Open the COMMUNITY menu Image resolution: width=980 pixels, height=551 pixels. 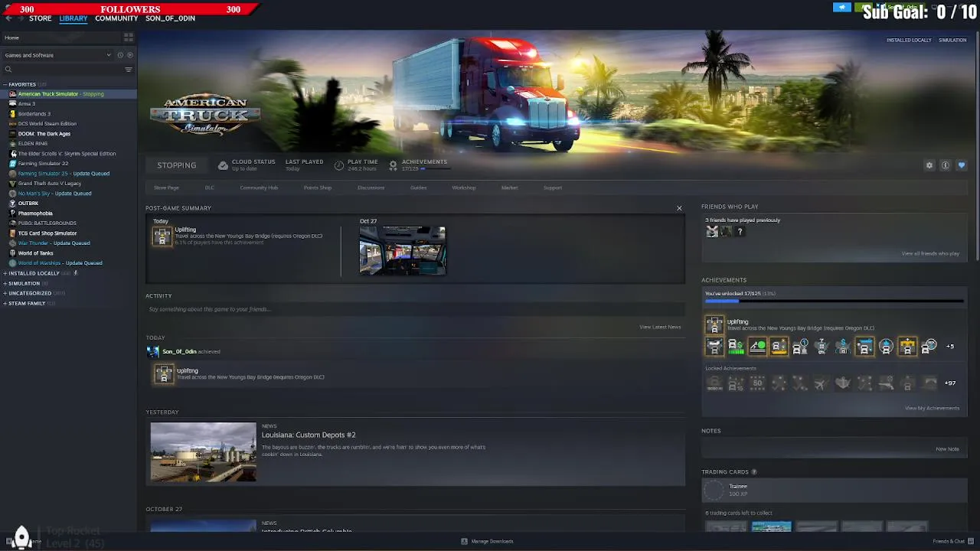point(116,18)
